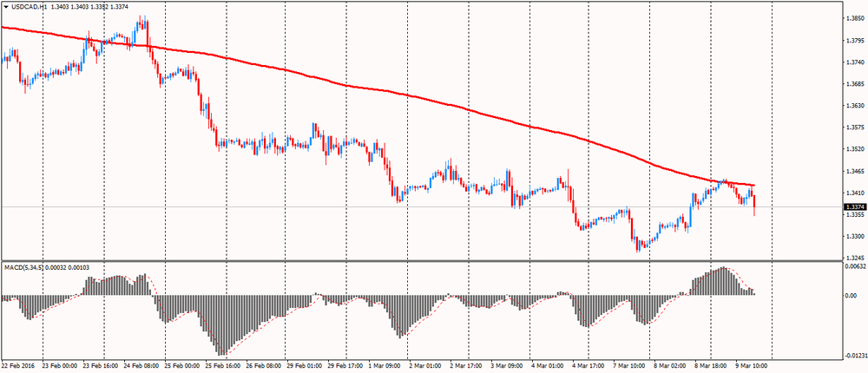The image size is (868, 373).
Task: Click the 23 Feb 00:00 time label
Action: pos(60,366)
